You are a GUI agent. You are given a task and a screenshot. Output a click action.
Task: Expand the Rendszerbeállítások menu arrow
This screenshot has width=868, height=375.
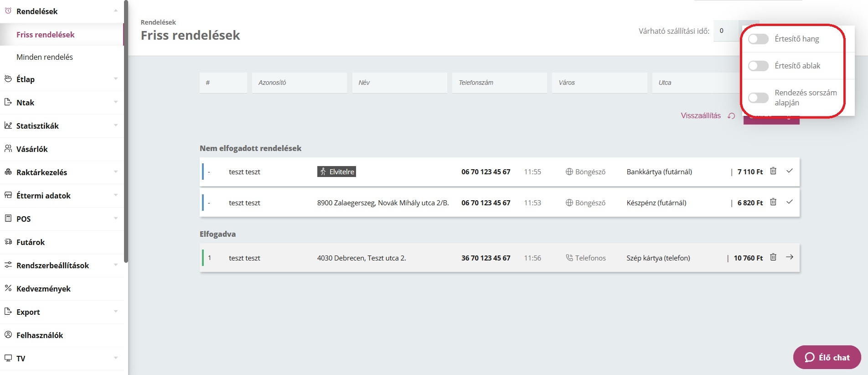tap(116, 265)
